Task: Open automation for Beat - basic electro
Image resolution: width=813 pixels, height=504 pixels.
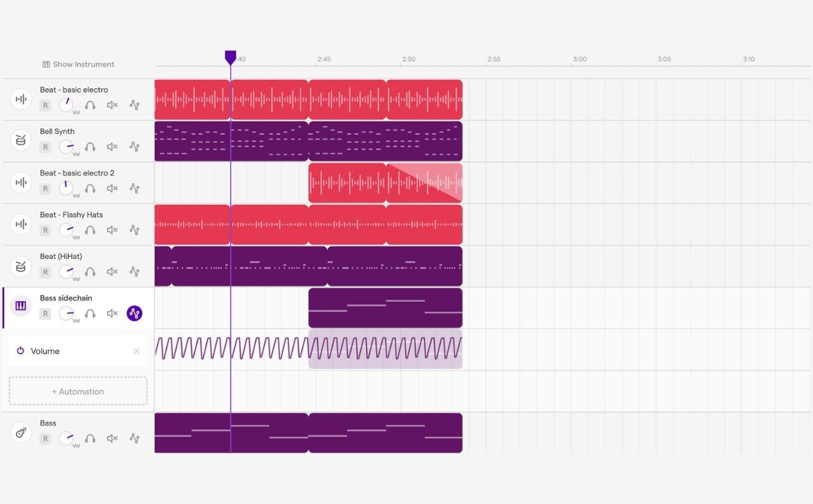Action: (x=135, y=105)
